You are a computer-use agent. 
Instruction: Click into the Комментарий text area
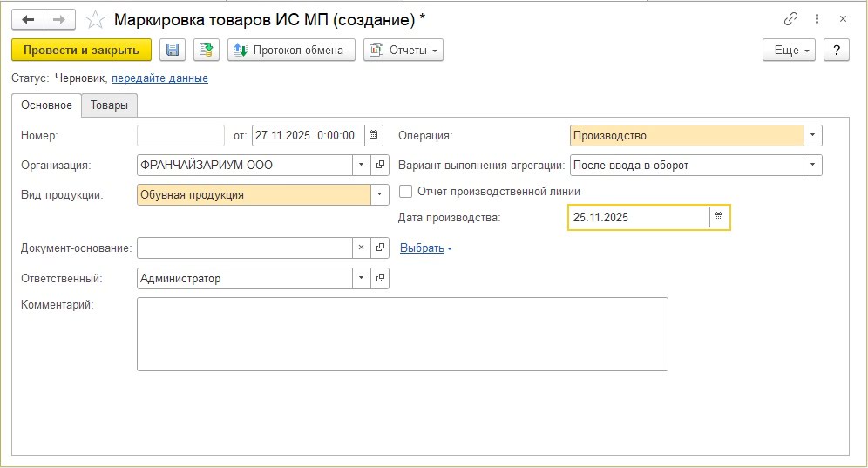click(402, 334)
